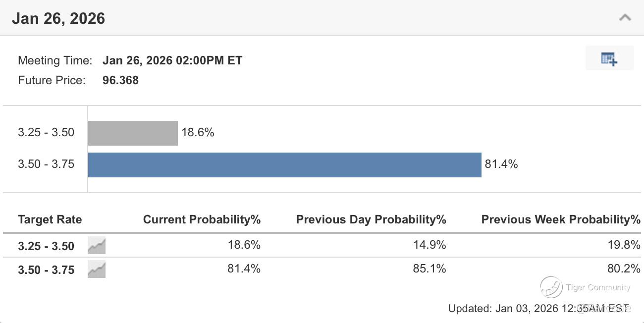This screenshot has width=644, height=323.
Task: Click the Meeting Time value text
Action: (x=172, y=60)
